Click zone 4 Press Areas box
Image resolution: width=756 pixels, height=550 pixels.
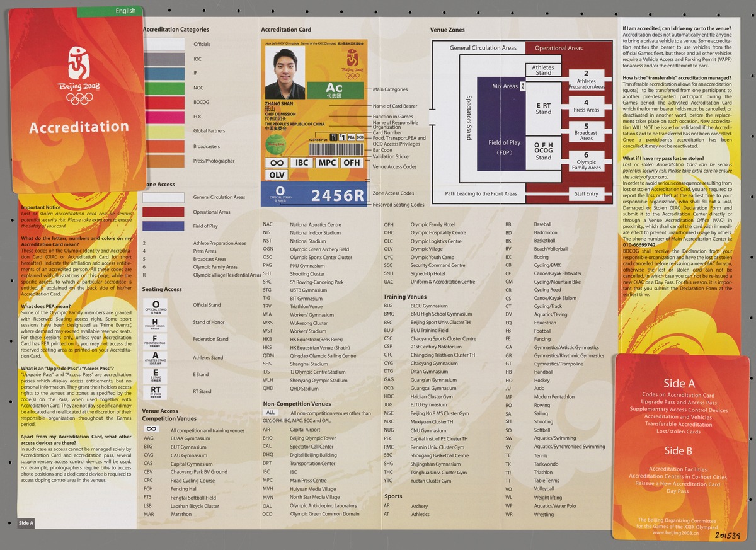pos(586,106)
